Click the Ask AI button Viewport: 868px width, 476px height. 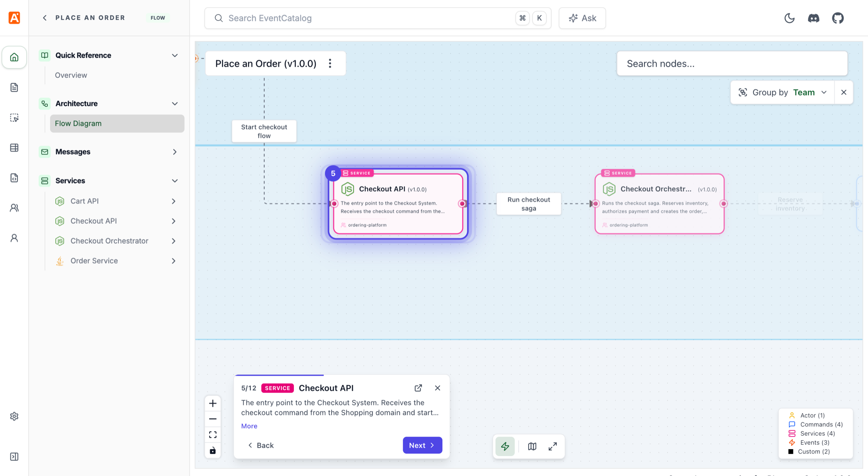(582, 18)
